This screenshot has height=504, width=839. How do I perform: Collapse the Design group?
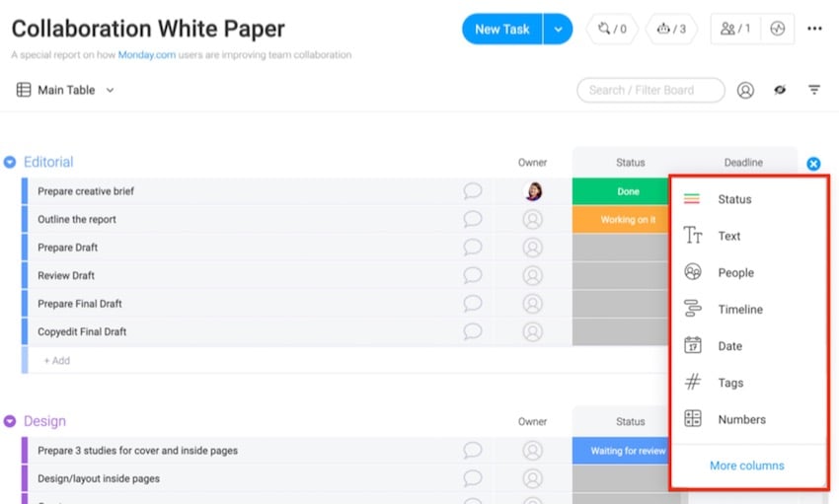click(x=10, y=421)
